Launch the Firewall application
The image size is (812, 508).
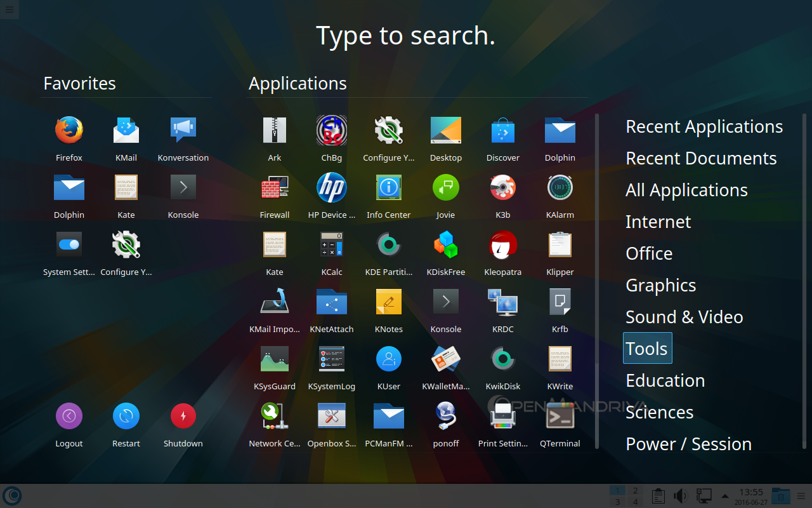(x=274, y=188)
